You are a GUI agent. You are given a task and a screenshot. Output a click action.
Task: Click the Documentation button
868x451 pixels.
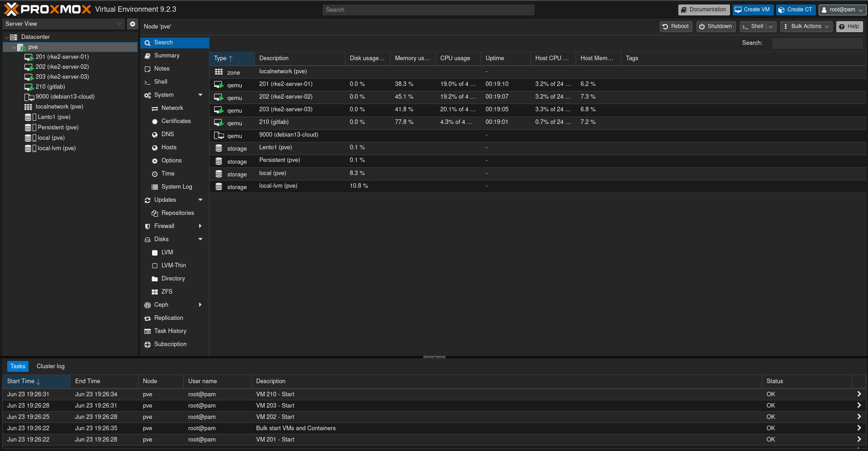click(704, 9)
